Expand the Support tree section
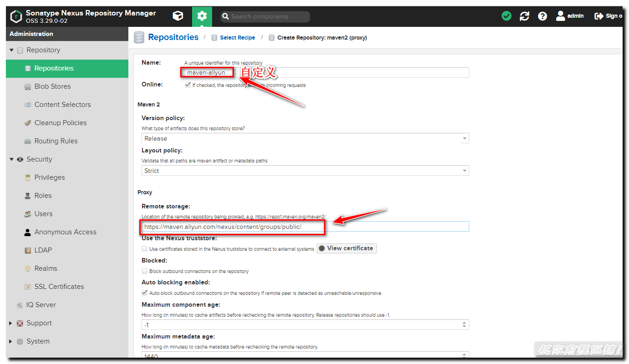Viewport: 629px width, 364px height. [x=11, y=323]
